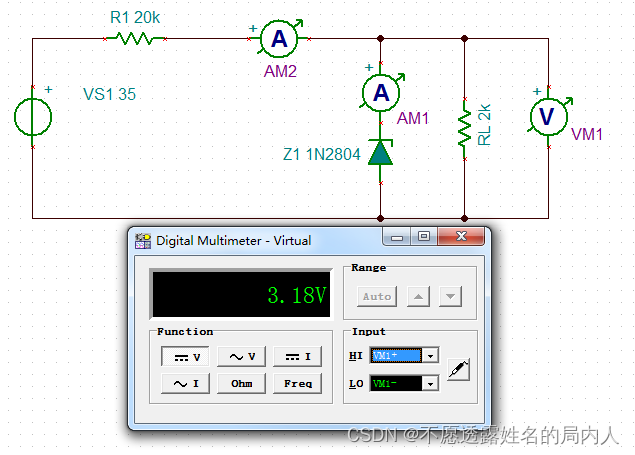Minimize the Digital Multimeter window
This screenshot has height=455, width=635.
[x=397, y=237]
